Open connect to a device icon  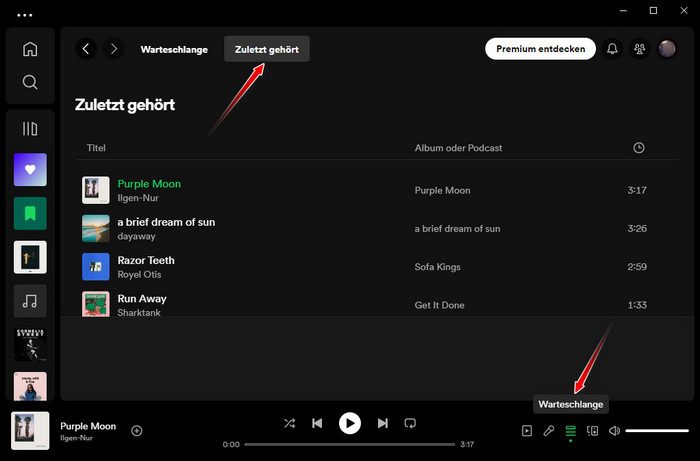pos(592,431)
